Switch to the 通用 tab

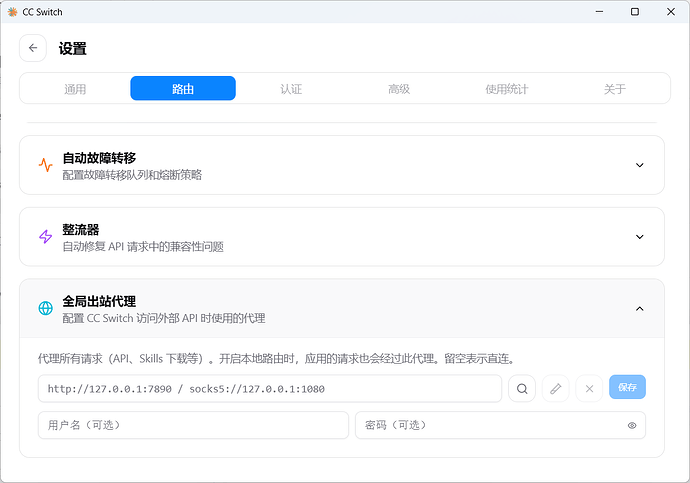(75, 89)
